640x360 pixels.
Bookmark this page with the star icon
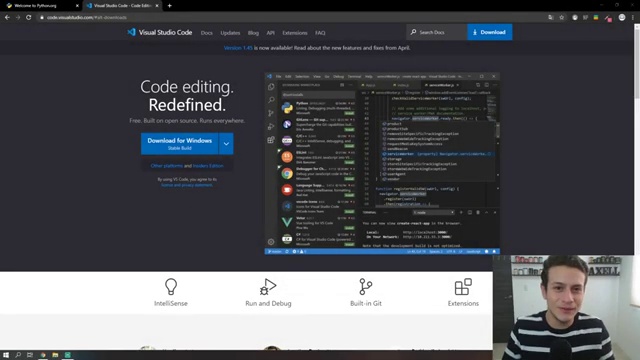[x=562, y=17]
